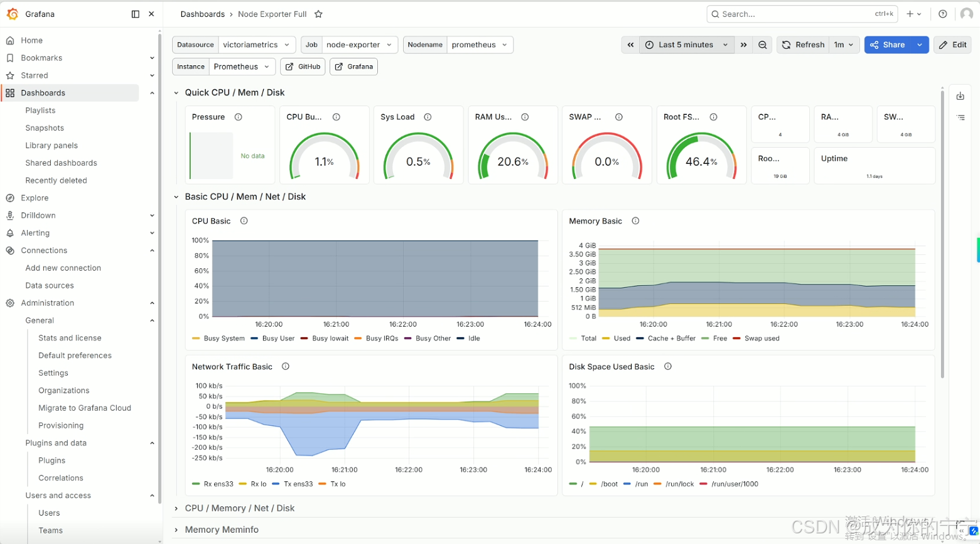Open the Help question mark icon
Image resolution: width=980 pixels, height=544 pixels.
tap(942, 14)
